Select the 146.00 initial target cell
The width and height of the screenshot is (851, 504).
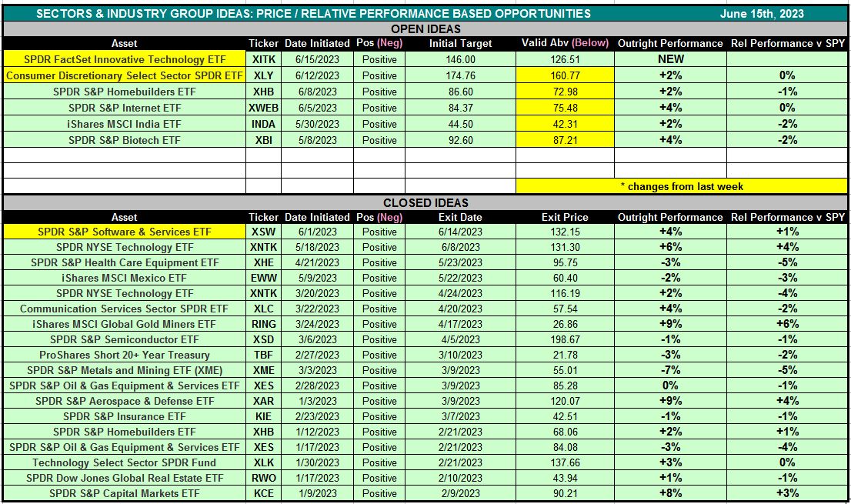(460, 59)
